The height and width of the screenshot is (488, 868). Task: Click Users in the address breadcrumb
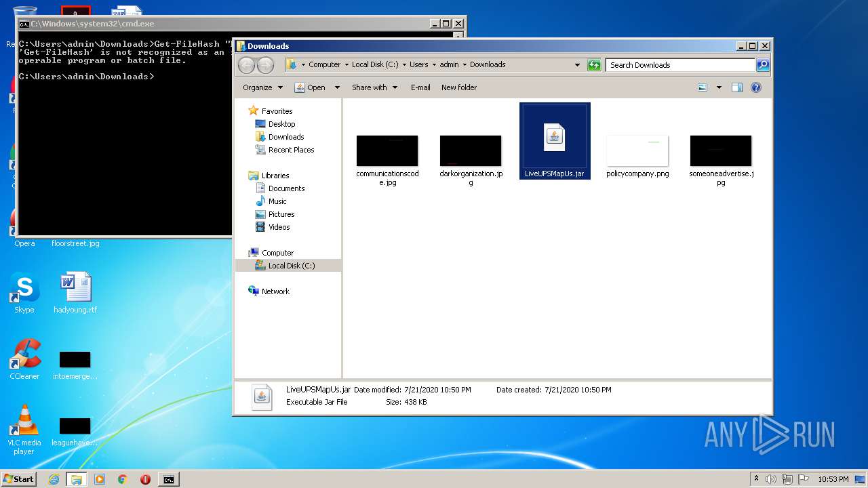coord(418,65)
